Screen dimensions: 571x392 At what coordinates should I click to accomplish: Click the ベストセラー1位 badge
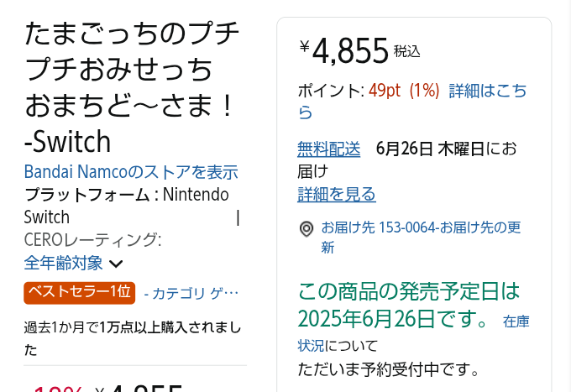(79, 292)
